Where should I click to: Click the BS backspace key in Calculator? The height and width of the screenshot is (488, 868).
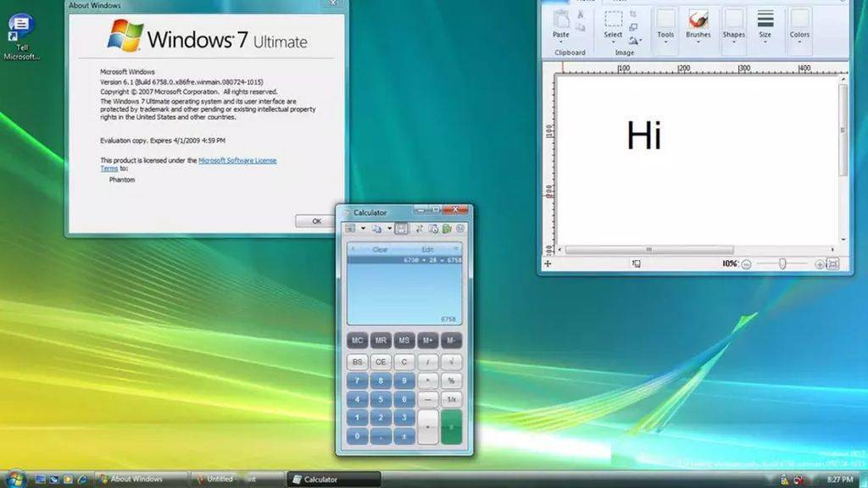(x=357, y=362)
